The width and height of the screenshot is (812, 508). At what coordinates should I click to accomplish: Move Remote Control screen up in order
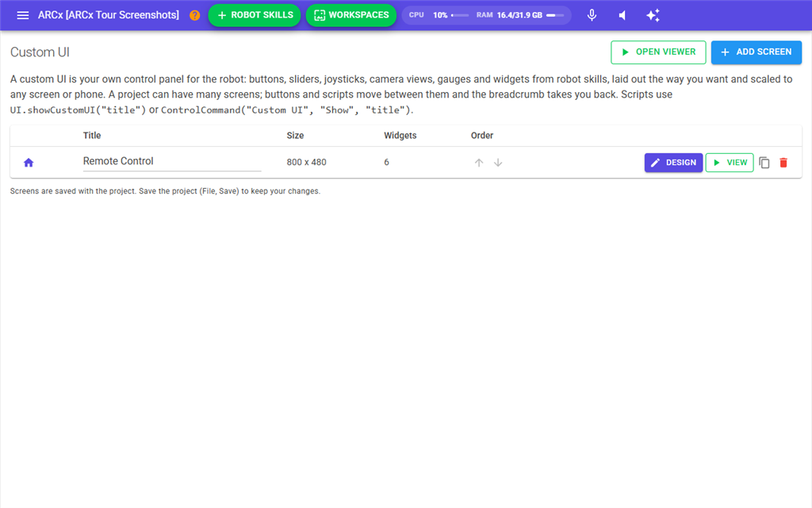pos(479,163)
